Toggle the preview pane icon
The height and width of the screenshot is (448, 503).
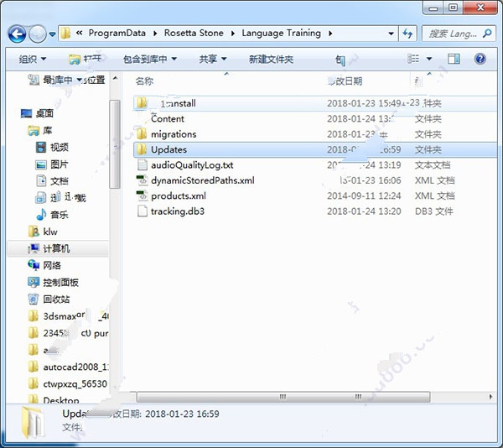[454, 59]
